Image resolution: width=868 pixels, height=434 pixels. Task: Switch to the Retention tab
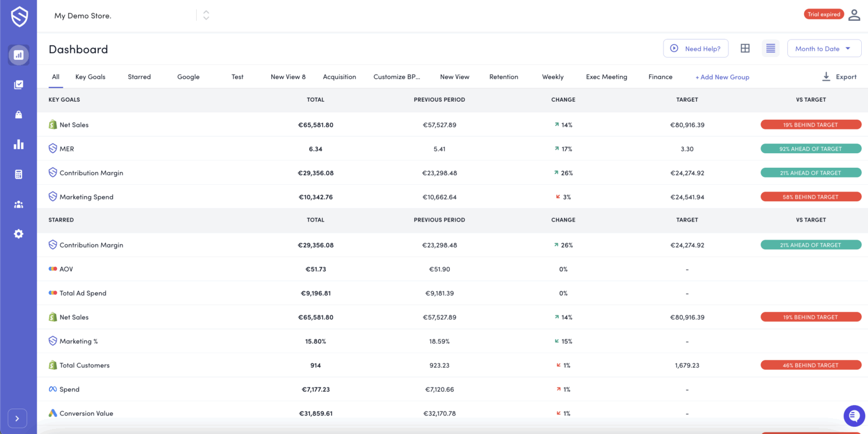(504, 76)
